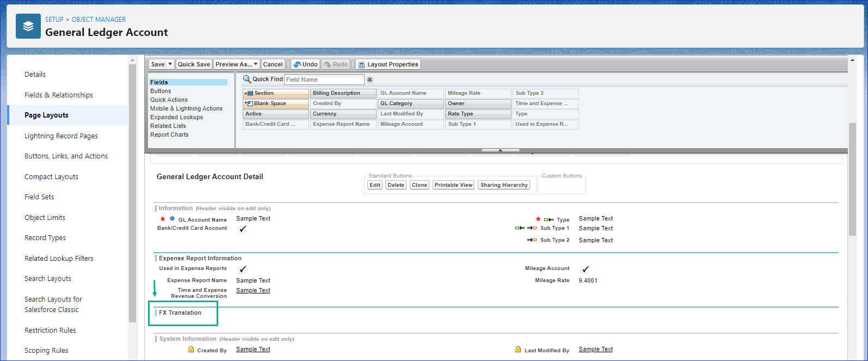Collapse the palette using the bottom arrow handle

coord(500,150)
